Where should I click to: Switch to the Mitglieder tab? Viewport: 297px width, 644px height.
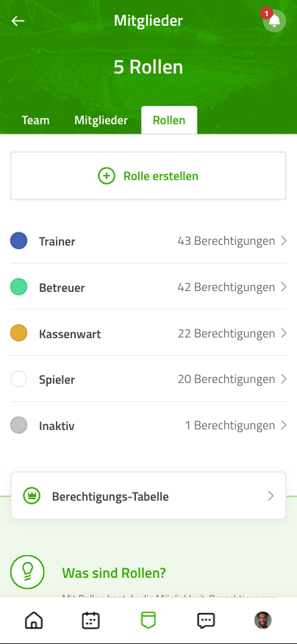[101, 121]
